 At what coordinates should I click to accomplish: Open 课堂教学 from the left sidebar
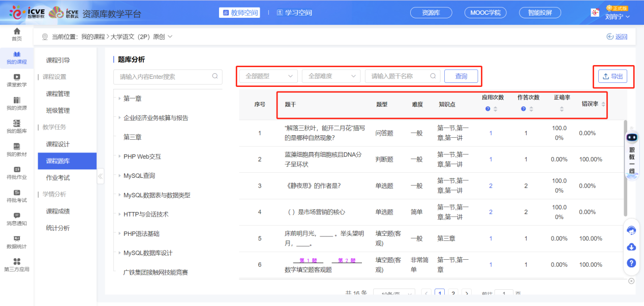(x=17, y=80)
